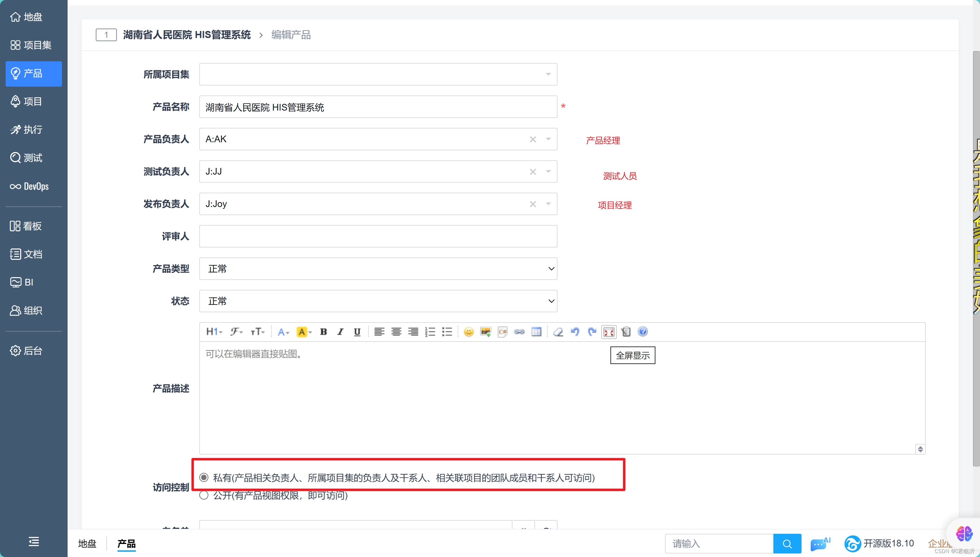980x557 pixels.
Task: Click the undo arrow in editor toolbar
Action: (x=575, y=332)
